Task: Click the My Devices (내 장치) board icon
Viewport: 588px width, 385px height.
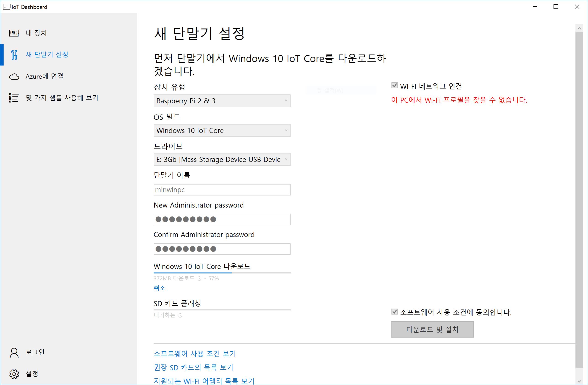Action: point(14,33)
